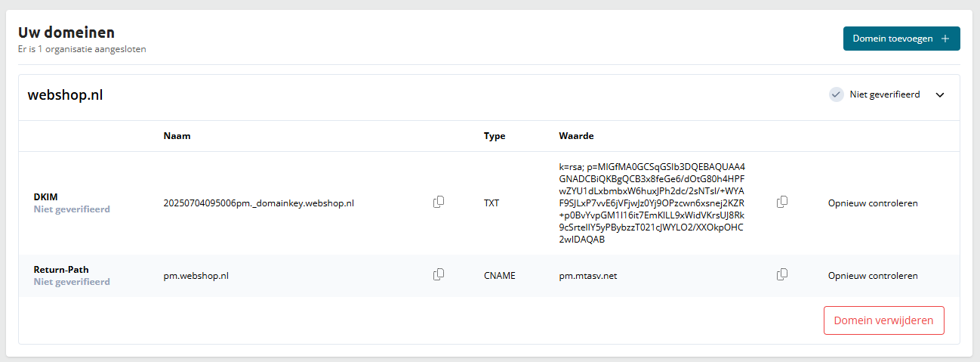Copy the Return-Path value pm.mtasv.net

782,275
